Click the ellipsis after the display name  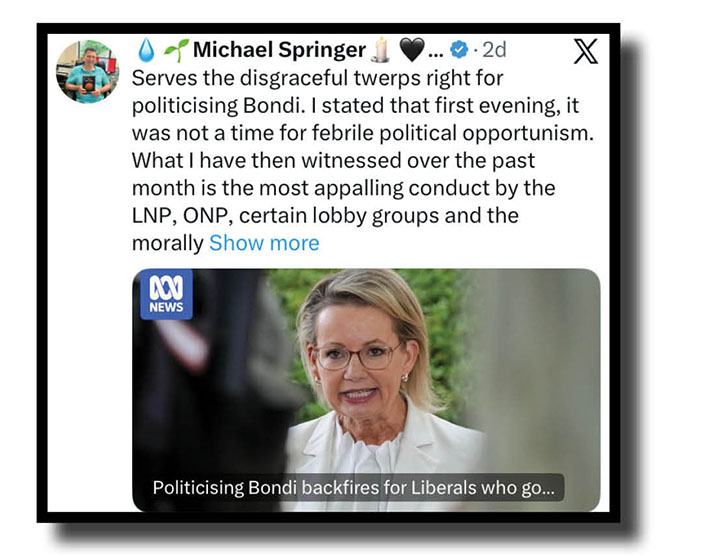click(x=435, y=50)
